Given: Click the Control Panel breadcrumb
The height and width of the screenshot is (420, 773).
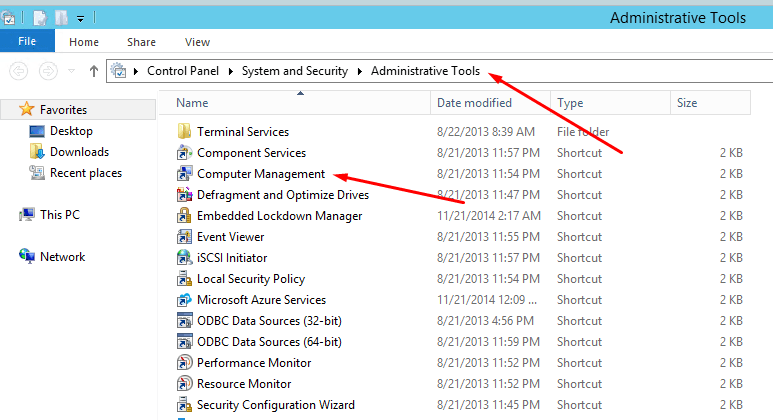Looking at the screenshot, I should [x=183, y=71].
